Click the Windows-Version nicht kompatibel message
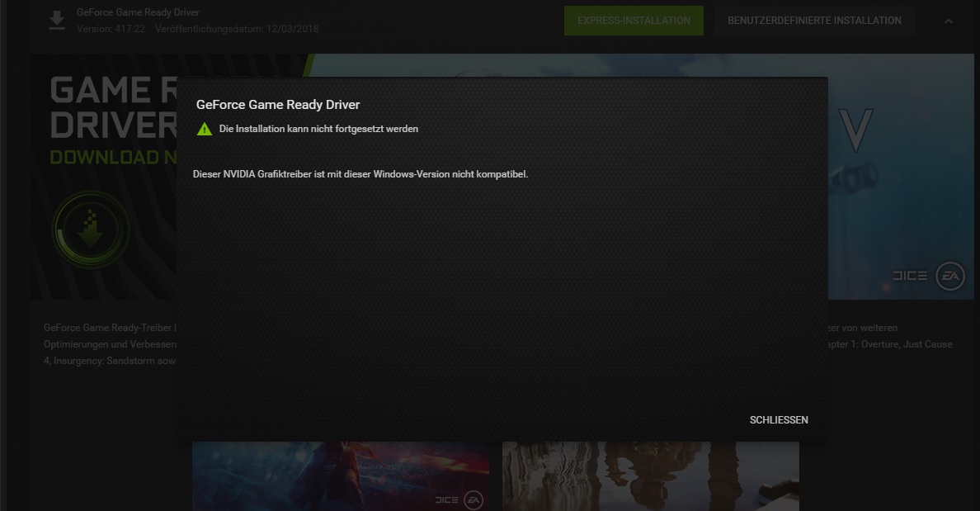The image size is (980, 511). 360,174
